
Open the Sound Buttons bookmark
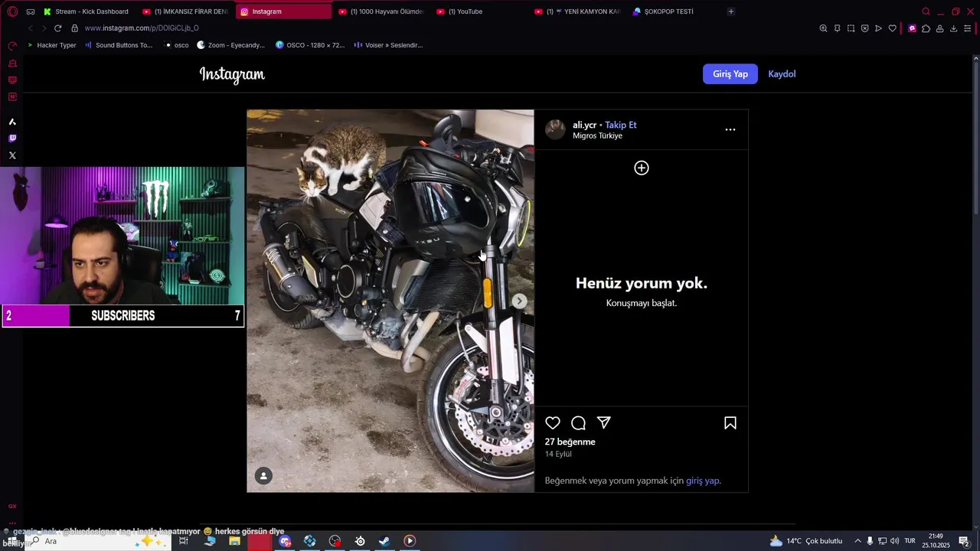pos(119,45)
